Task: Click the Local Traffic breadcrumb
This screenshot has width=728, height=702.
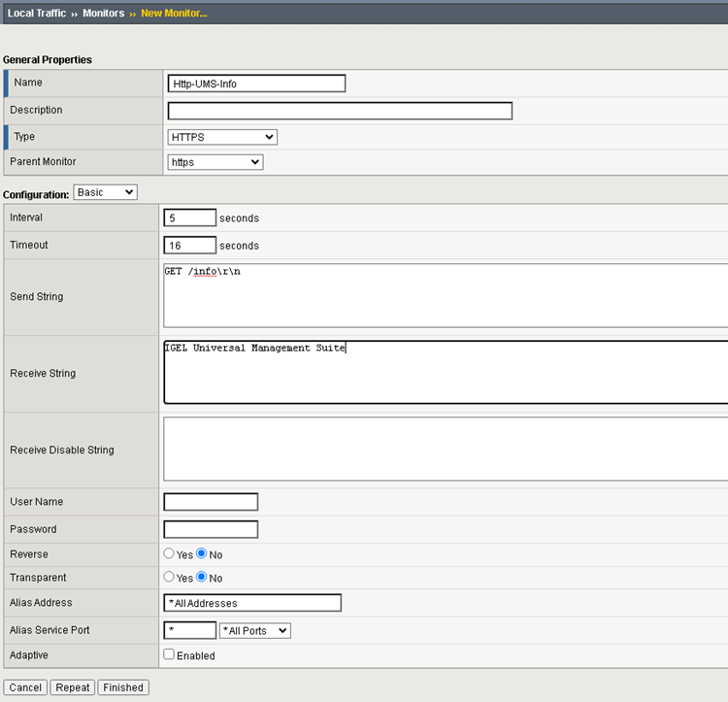Action: 38,13
